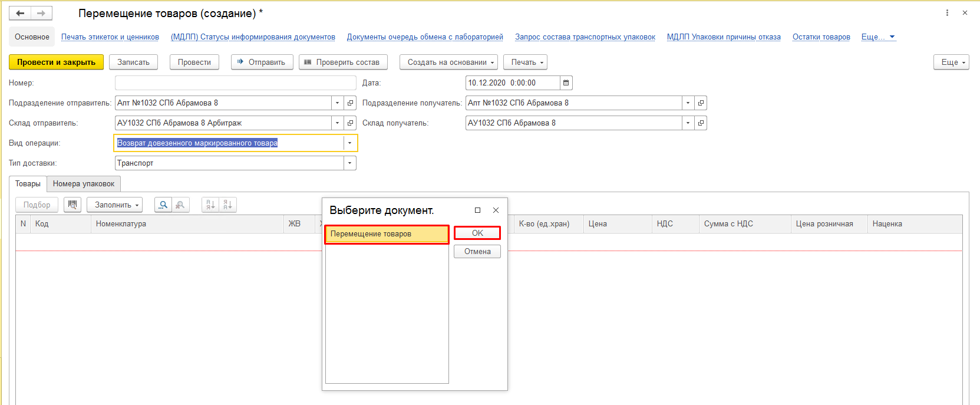Open the Остатки товаров link

(821, 37)
